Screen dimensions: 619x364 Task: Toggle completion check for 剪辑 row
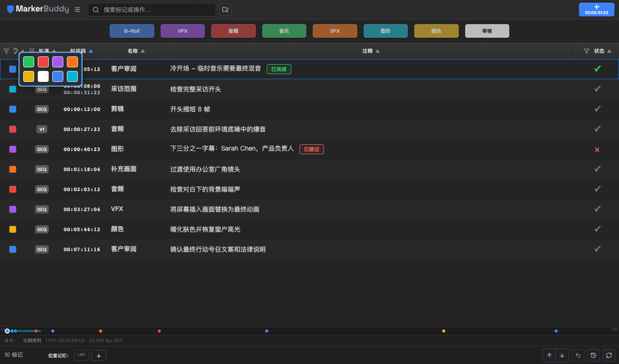(x=598, y=109)
